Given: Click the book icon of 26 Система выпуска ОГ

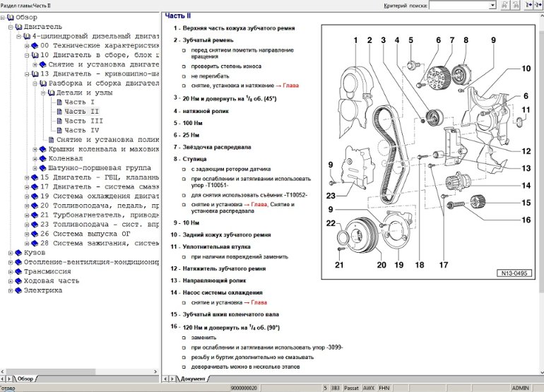Looking at the screenshot, I should click(35, 234).
